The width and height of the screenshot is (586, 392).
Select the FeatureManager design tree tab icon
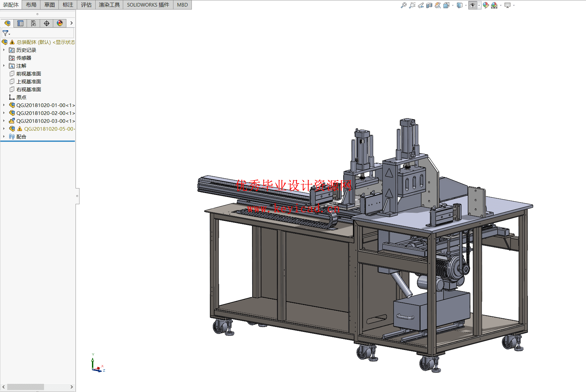click(7, 23)
